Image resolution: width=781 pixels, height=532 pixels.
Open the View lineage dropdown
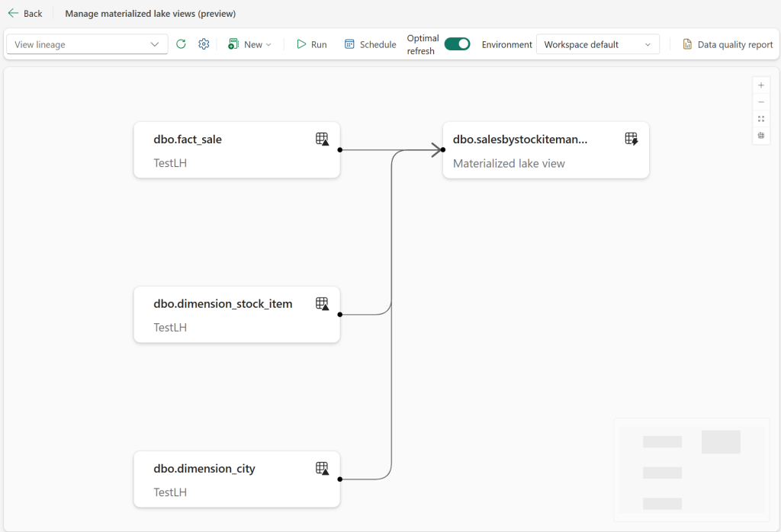pos(86,44)
